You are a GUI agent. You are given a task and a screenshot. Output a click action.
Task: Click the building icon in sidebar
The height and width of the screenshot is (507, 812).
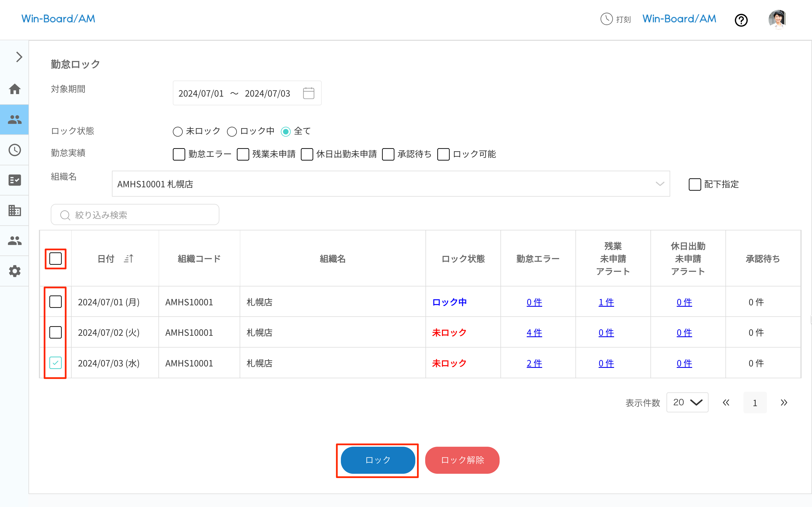pos(15,211)
